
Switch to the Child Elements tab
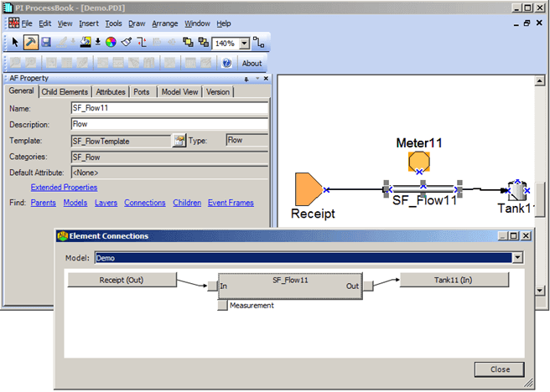[x=65, y=92]
